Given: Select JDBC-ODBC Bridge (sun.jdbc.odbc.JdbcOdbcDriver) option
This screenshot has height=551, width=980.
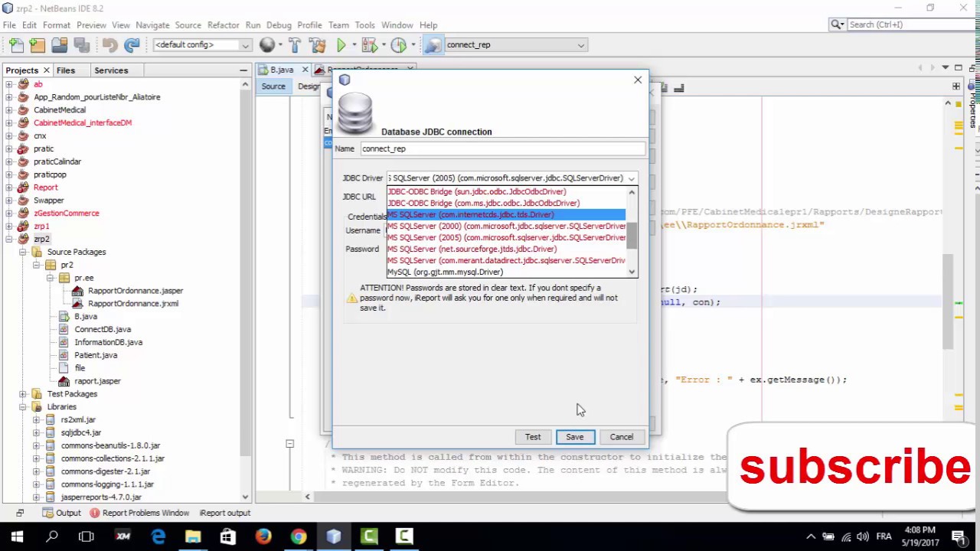Looking at the screenshot, I should [506, 192].
